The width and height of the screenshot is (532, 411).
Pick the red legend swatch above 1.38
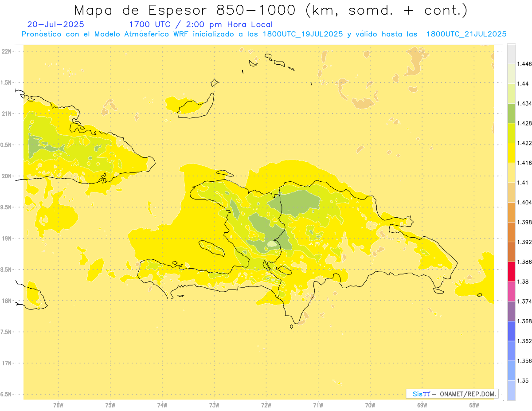tap(511, 271)
